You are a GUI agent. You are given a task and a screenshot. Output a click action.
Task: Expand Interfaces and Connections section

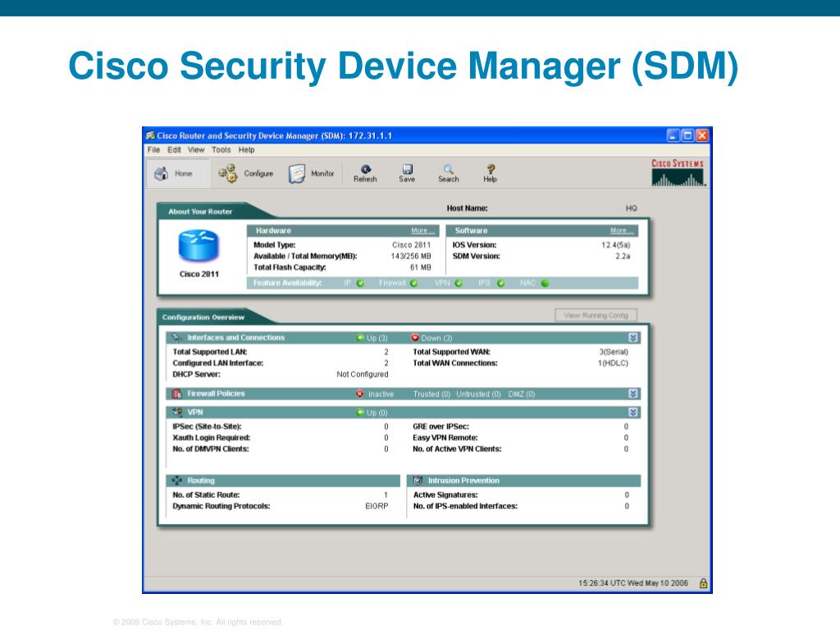point(632,337)
